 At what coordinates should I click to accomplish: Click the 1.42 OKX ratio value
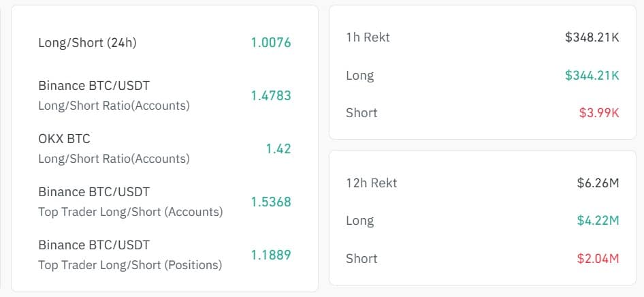(x=278, y=148)
